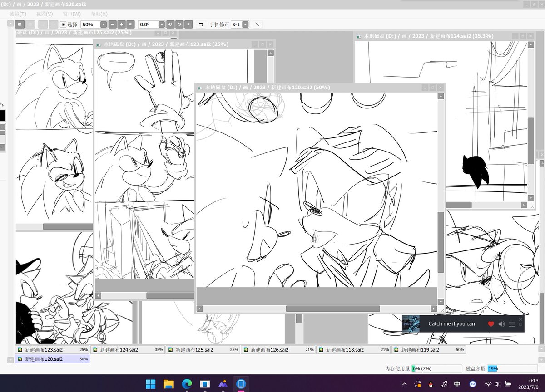This screenshot has height=392, width=545.
Task: Click the 内存使用量 memory usage bar
Action: (x=436, y=369)
